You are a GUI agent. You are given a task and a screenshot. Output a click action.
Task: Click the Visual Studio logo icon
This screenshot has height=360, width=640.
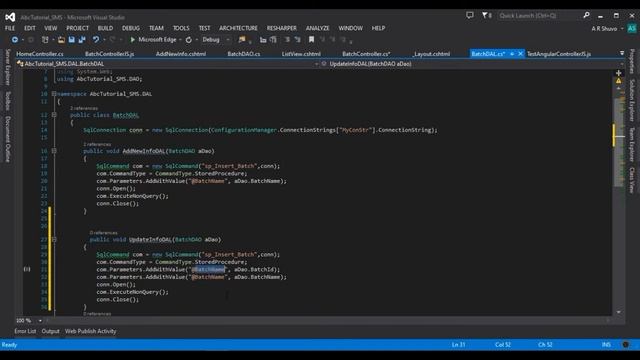pos(10,17)
